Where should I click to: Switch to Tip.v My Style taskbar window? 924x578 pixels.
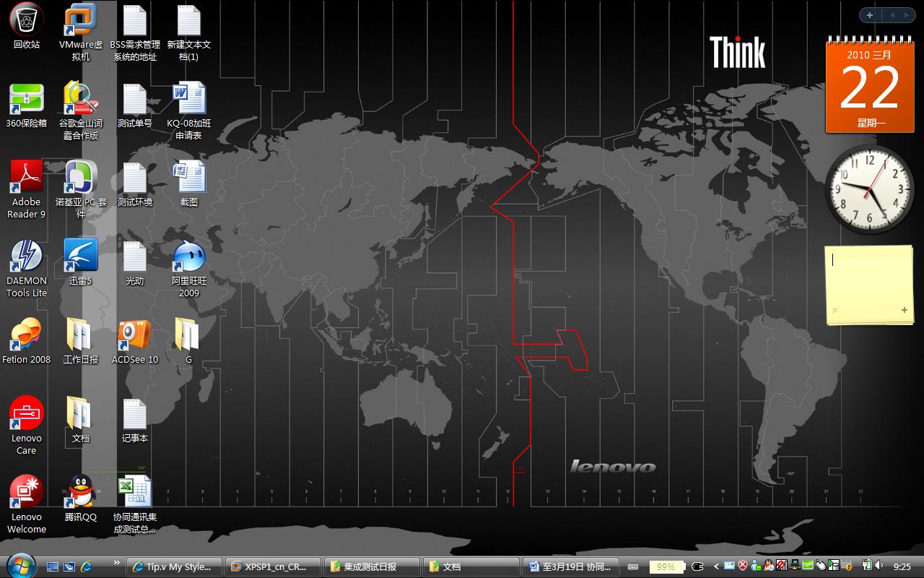tap(174, 566)
